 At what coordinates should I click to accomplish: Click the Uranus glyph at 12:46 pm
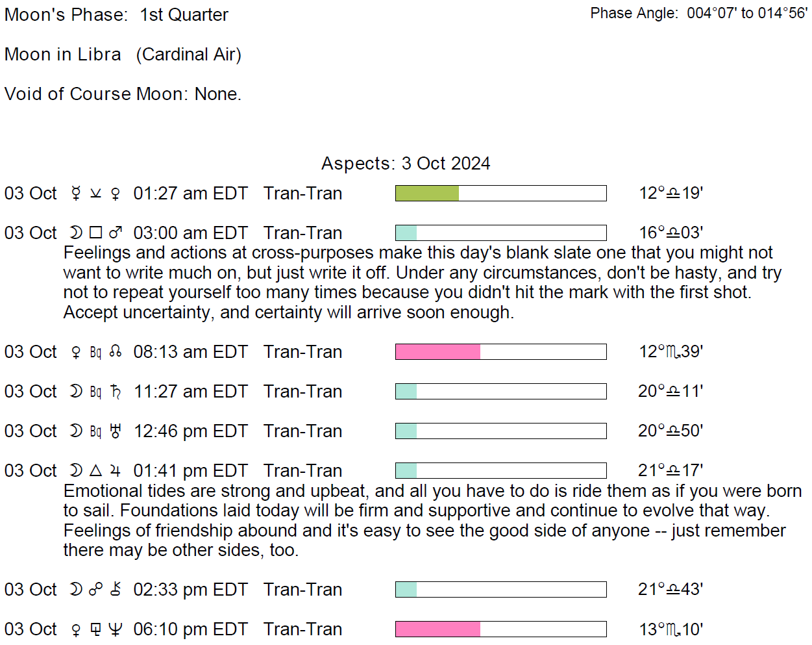(x=116, y=431)
